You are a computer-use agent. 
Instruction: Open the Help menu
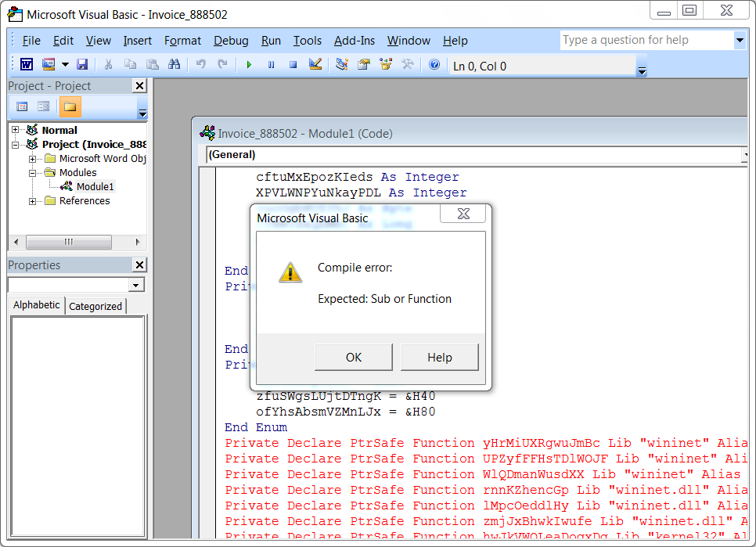(455, 41)
